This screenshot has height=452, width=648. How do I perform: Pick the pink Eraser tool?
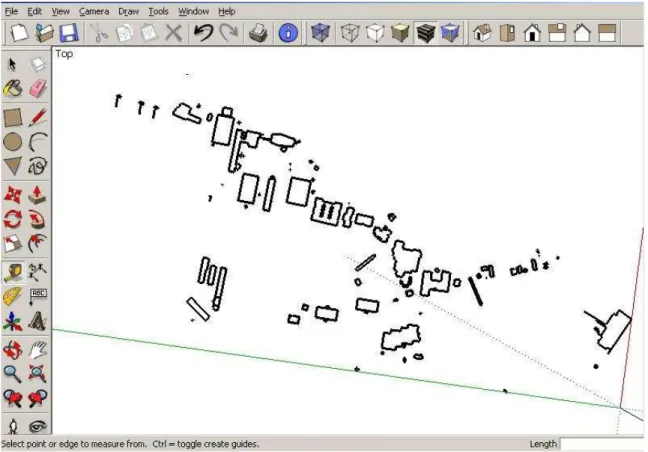pos(38,88)
